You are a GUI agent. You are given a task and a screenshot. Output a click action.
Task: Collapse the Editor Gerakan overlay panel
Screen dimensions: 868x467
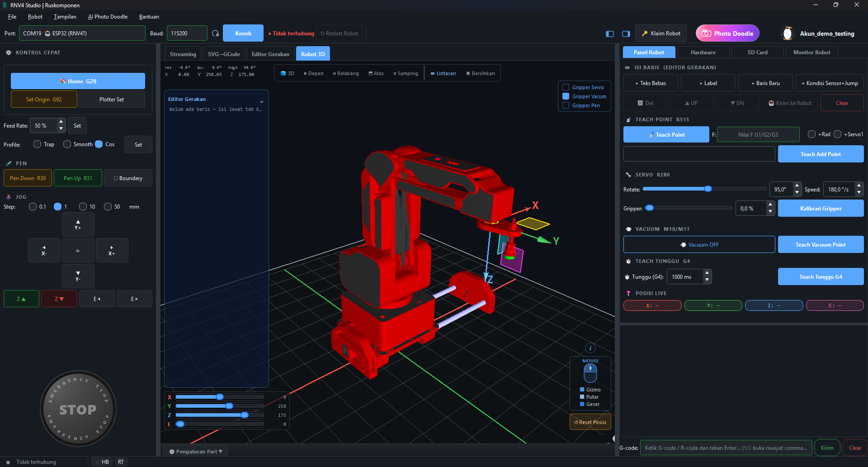click(x=262, y=101)
